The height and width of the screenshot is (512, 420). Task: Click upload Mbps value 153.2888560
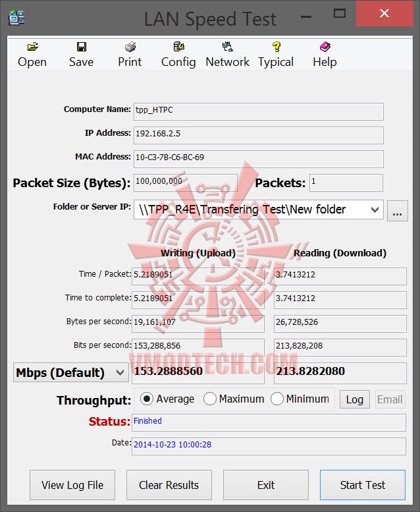coord(198,373)
